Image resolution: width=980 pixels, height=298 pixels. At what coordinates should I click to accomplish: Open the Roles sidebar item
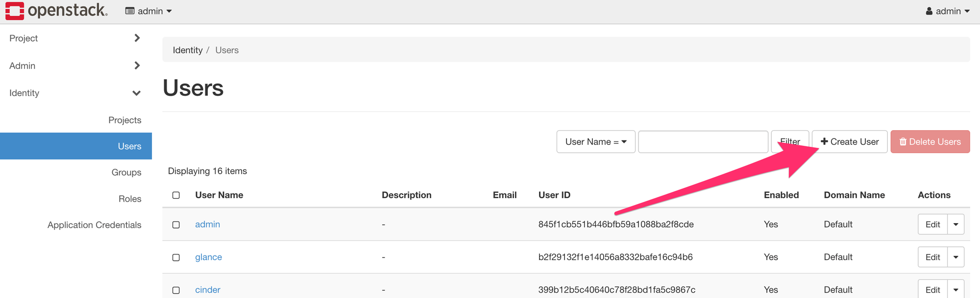(x=130, y=199)
